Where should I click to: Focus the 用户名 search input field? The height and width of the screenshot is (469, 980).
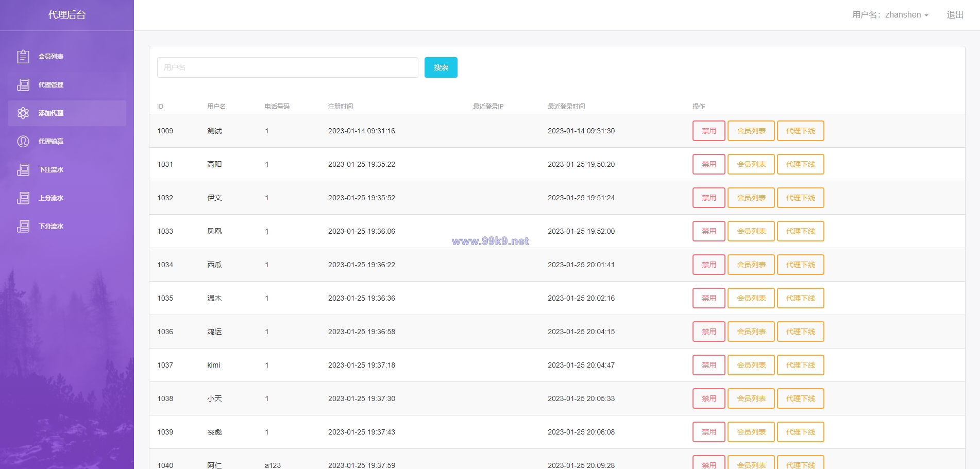tap(288, 67)
